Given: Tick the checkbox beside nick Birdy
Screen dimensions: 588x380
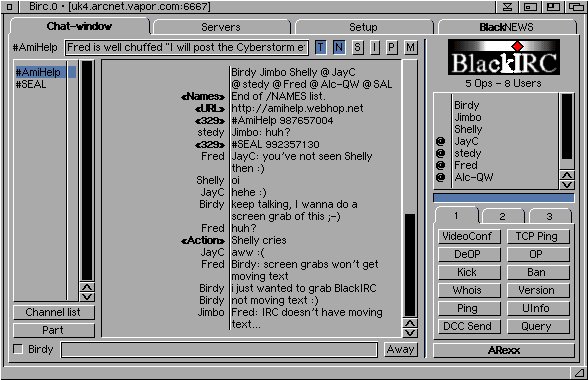Looking at the screenshot, I should pyautogui.click(x=18, y=349).
